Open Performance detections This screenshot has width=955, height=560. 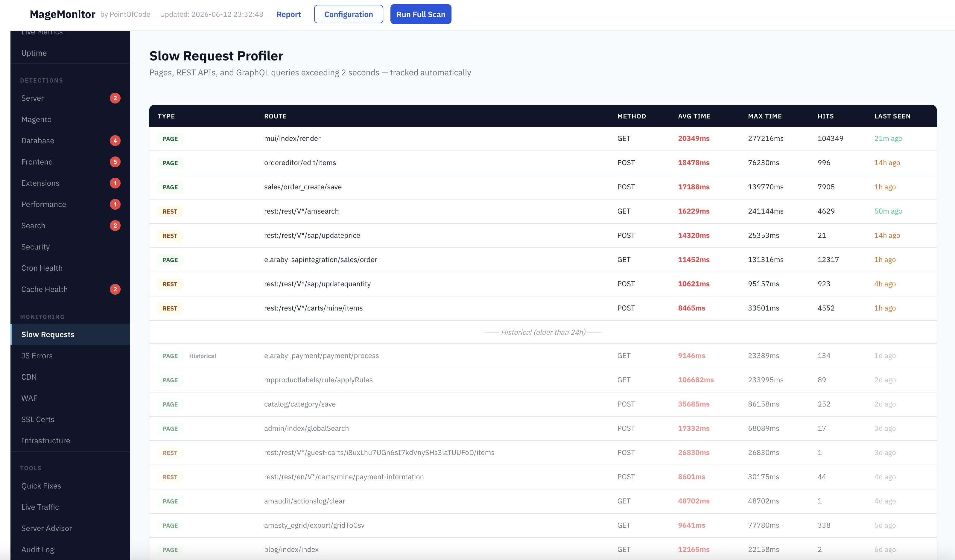coord(71,204)
